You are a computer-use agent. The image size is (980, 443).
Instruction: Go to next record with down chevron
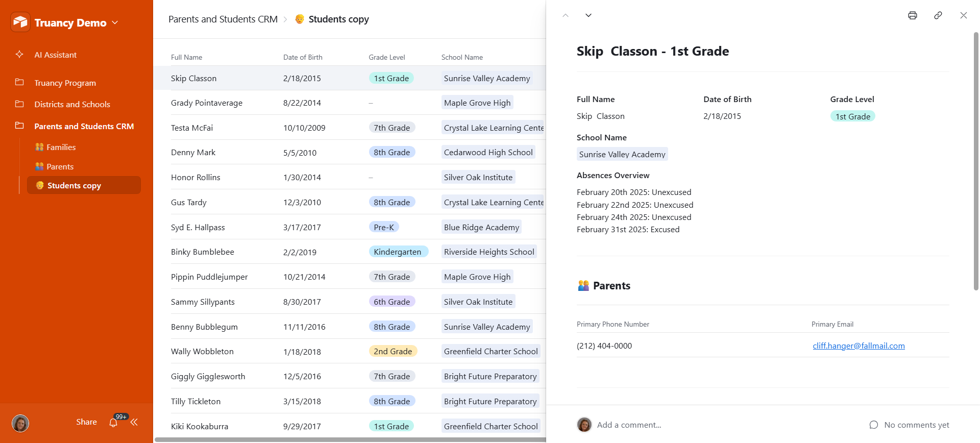pos(589,15)
